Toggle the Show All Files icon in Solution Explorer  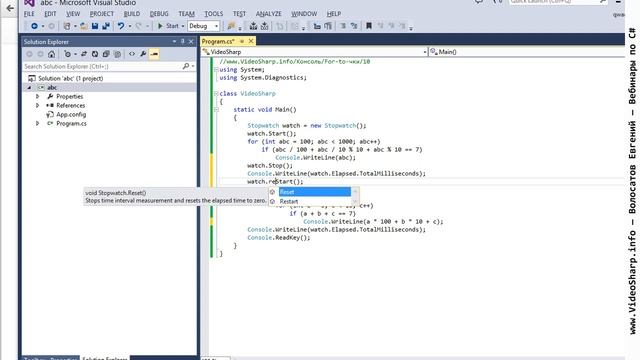(x=117, y=54)
